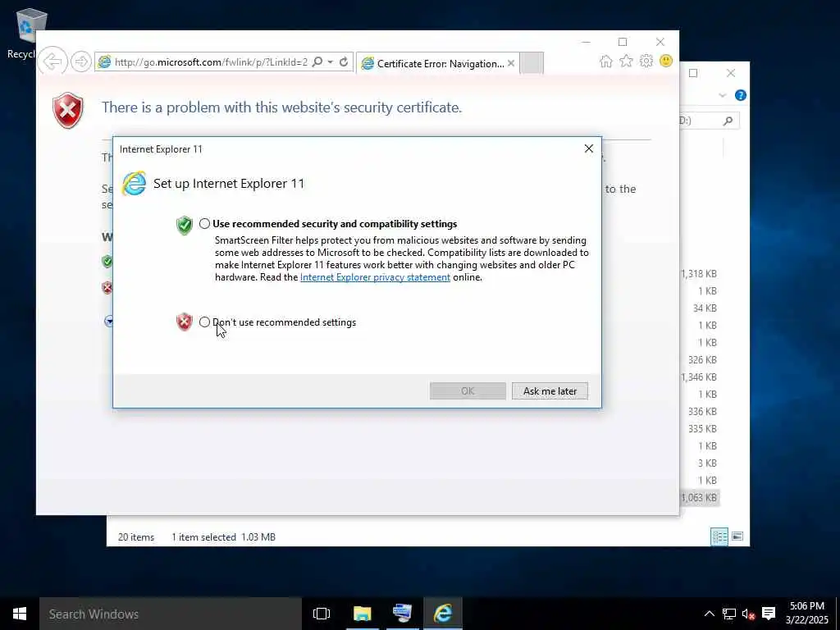Screen dimensions: 840x630
Task: Switch File Explorer to details view icon
Action: 719,536
